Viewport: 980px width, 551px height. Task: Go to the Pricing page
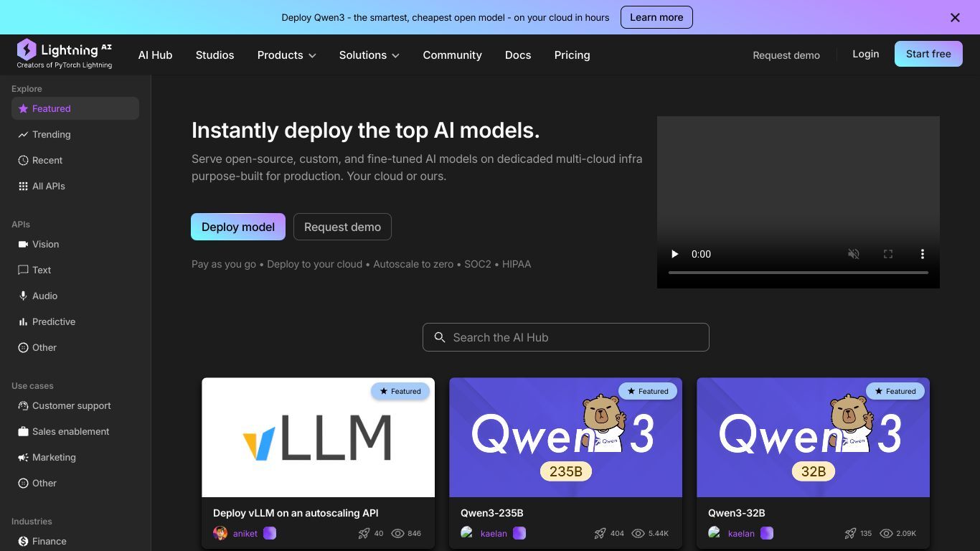point(572,55)
